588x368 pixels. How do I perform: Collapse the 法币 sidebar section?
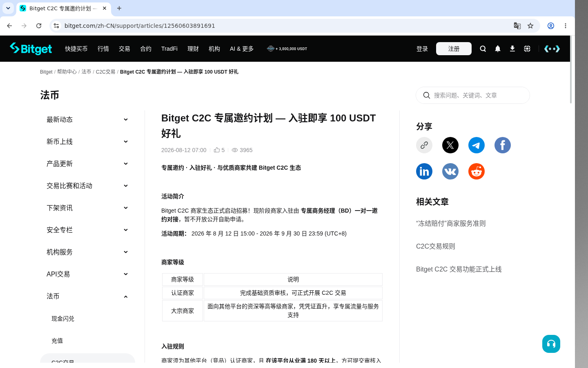[87, 296]
